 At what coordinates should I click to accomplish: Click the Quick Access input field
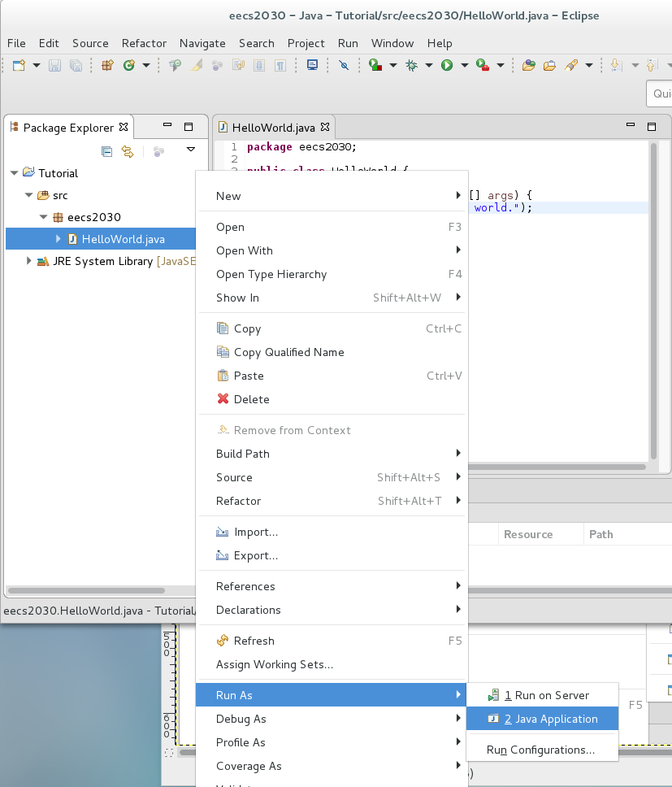(x=660, y=93)
